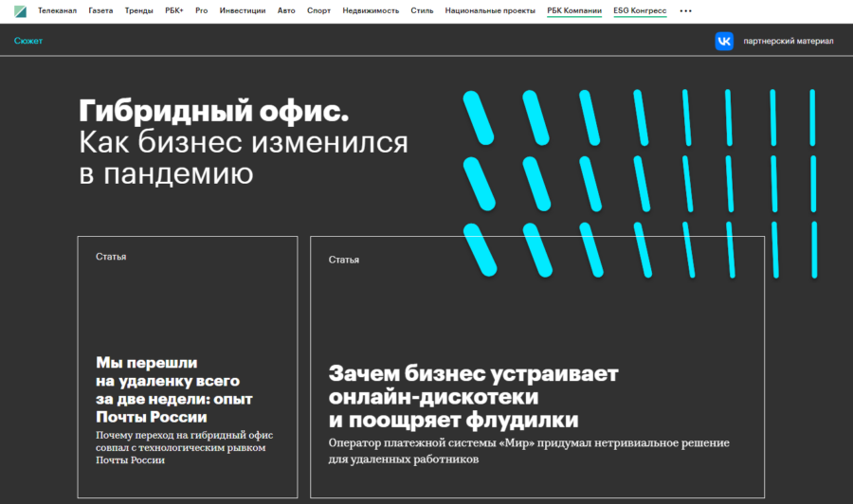Open the онлайн-дискотеки article headline
Image resolution: width=853 pixels, height=504 pixels.
(473, 397)
